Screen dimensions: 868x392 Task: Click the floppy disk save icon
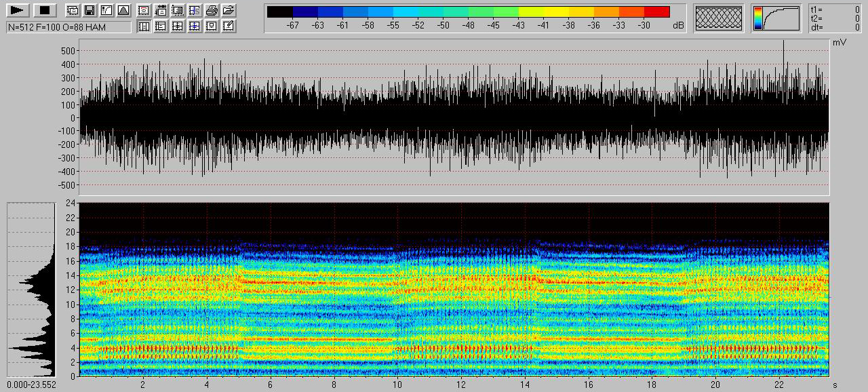89,10
